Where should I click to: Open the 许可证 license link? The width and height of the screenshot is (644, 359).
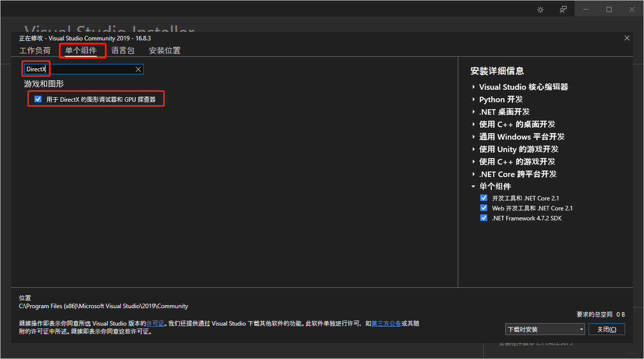(x=155, y=324)
